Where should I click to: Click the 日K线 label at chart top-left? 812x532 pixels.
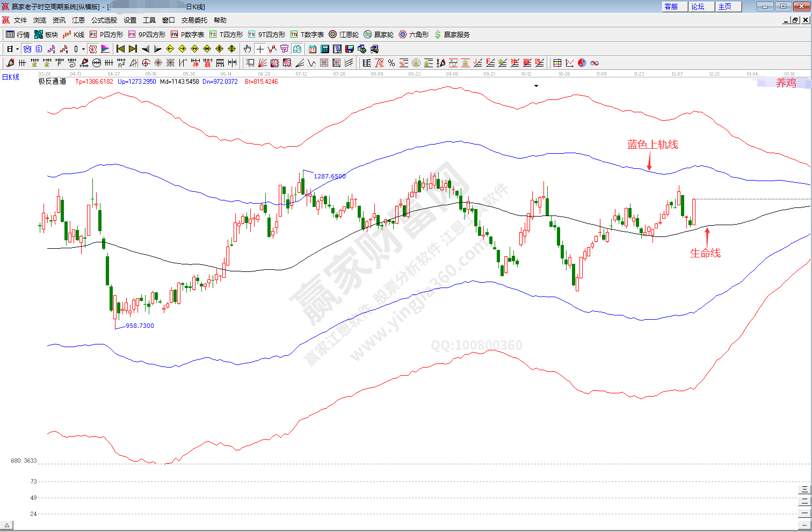[x=11, y=77]
